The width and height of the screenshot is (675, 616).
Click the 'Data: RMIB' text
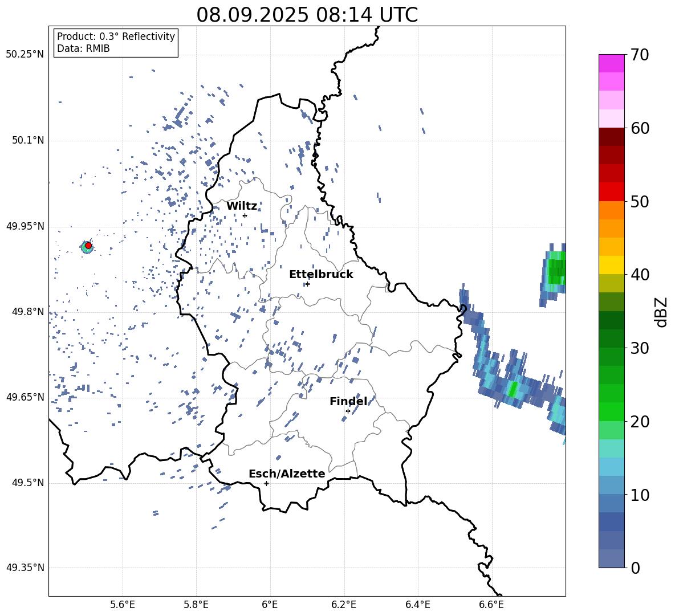coord(83,48)
